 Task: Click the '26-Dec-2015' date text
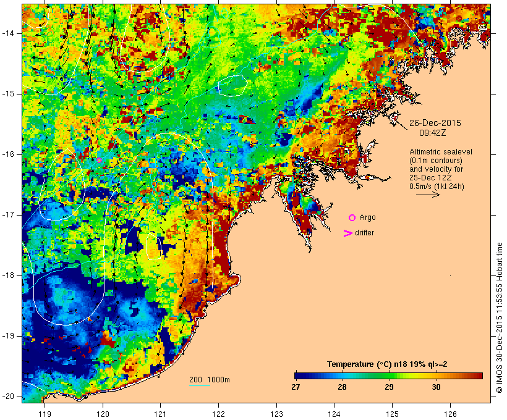pos(435,123)
